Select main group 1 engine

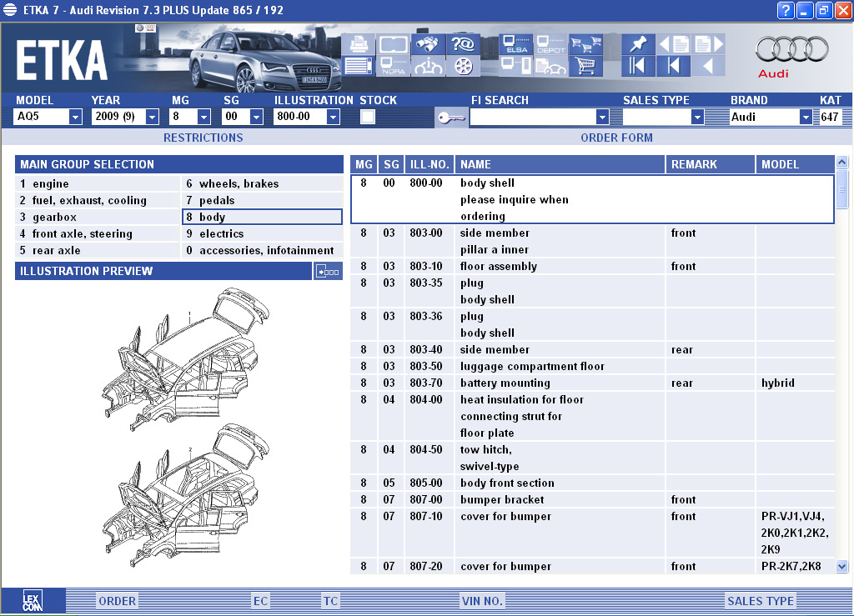98,184
